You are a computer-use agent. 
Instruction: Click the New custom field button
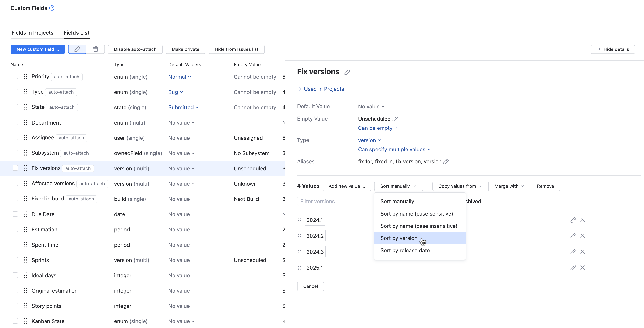(x=38, y=49)
